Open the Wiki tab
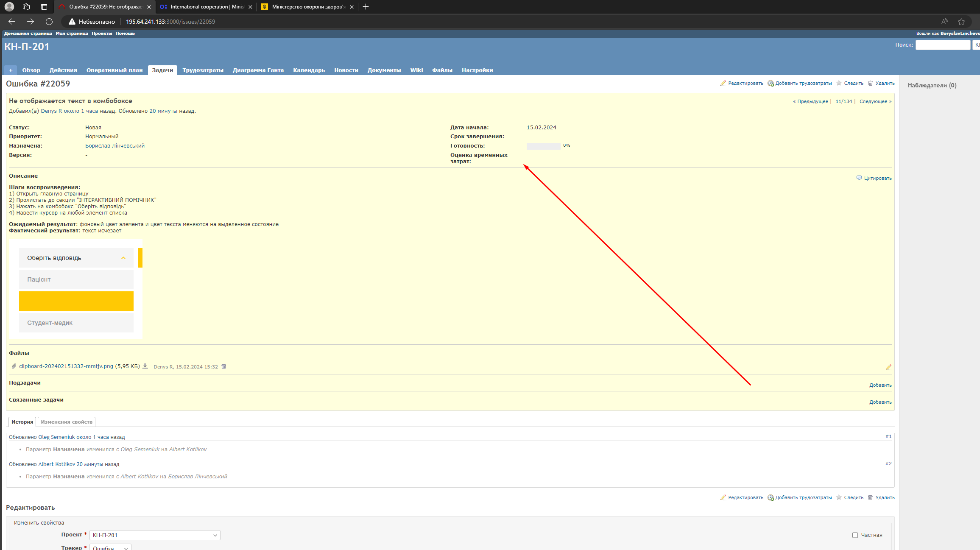This screenshot has width=980, height=550. tap(416, 70)
